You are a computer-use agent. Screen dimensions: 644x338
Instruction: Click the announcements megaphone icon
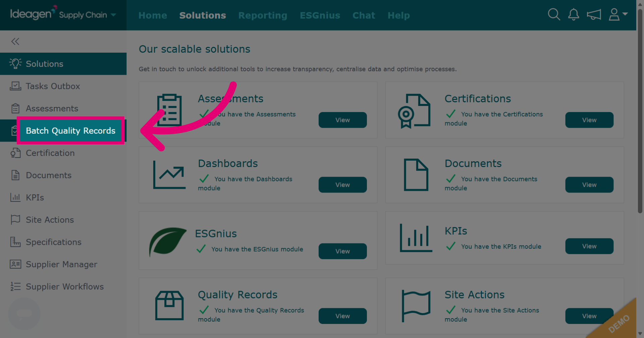[594, 15]
